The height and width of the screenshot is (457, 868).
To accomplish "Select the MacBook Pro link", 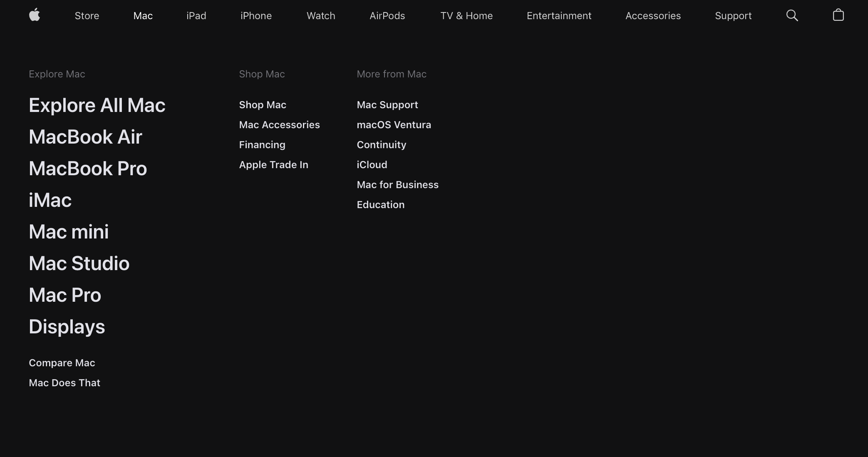I will coord(88,169).
